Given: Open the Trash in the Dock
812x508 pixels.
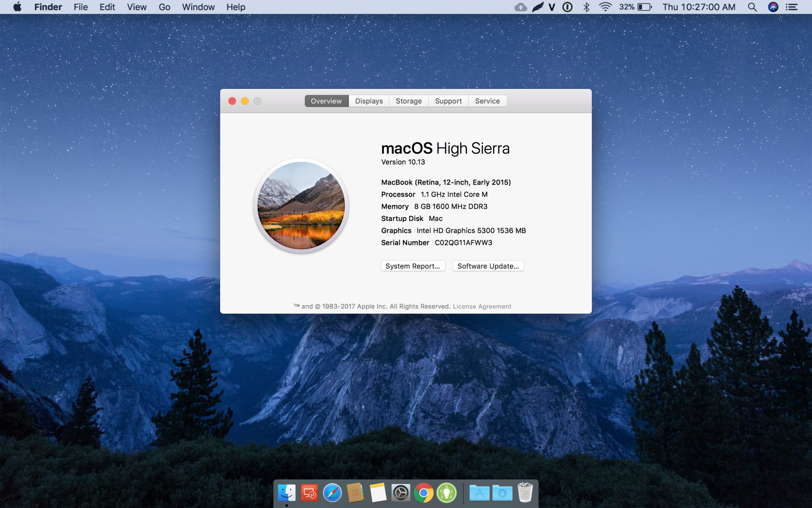Looking at the screenshot, I should coord(525,493).
